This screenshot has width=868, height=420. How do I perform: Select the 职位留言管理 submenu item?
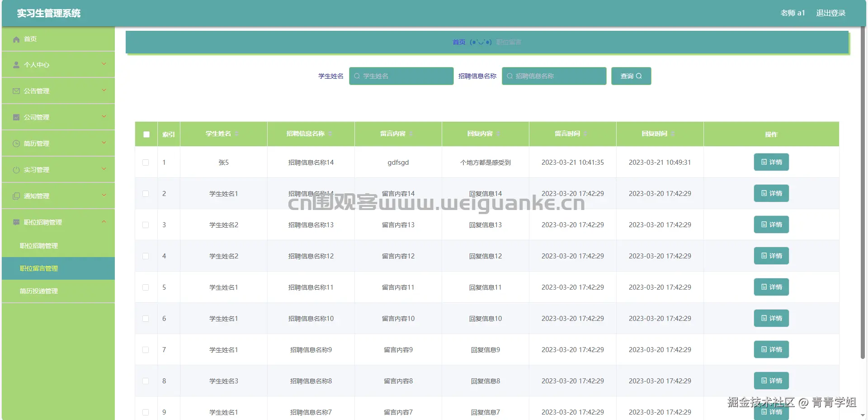point(58,268)
